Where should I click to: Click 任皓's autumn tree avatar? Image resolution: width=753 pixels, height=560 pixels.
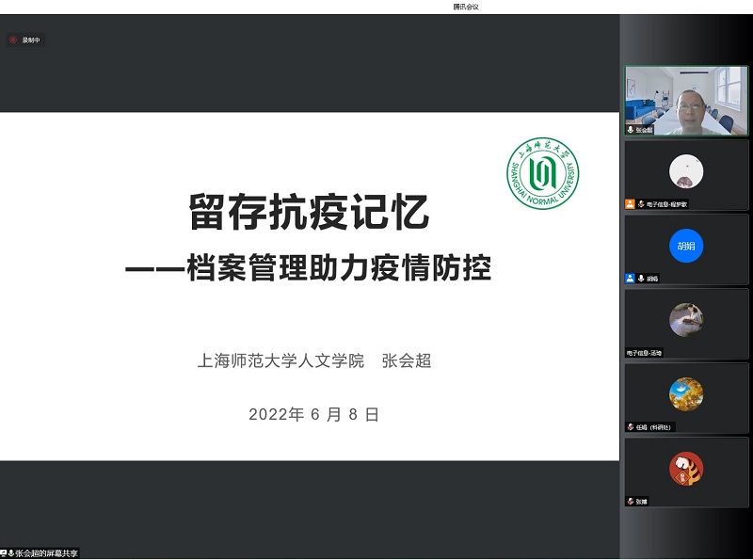pyautogui.click(x=686, y=394)
